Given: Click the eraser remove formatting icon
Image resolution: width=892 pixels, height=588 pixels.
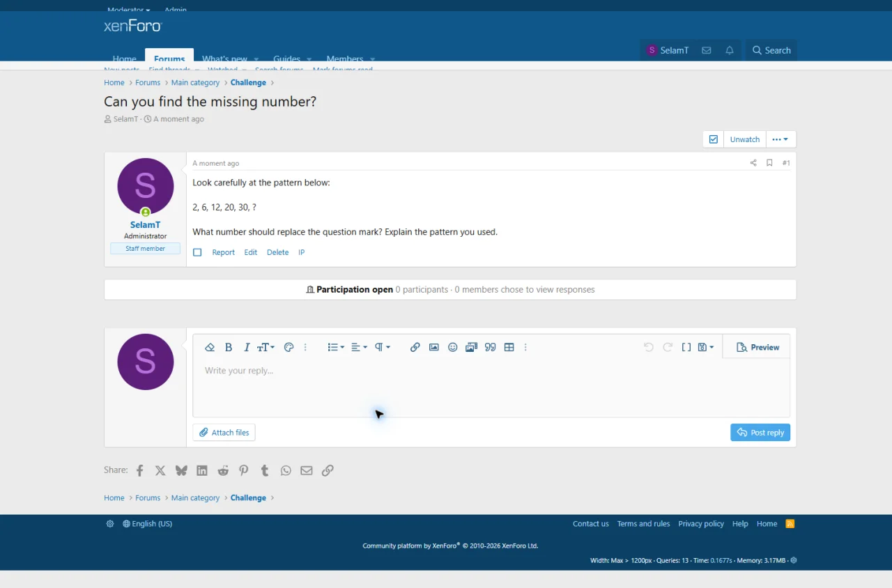Looking at the screenshot, I should (x=210, y=347).
